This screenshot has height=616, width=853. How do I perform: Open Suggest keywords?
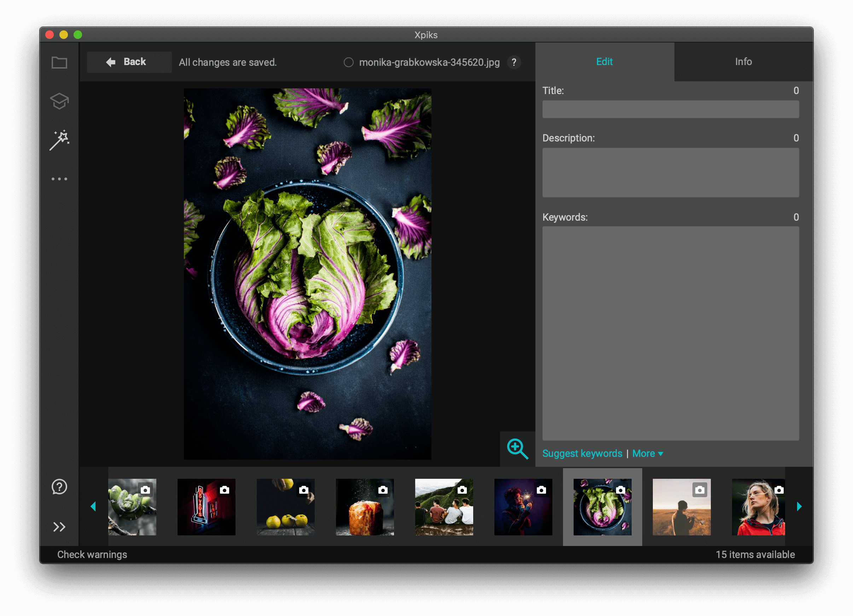coord(582,454)
